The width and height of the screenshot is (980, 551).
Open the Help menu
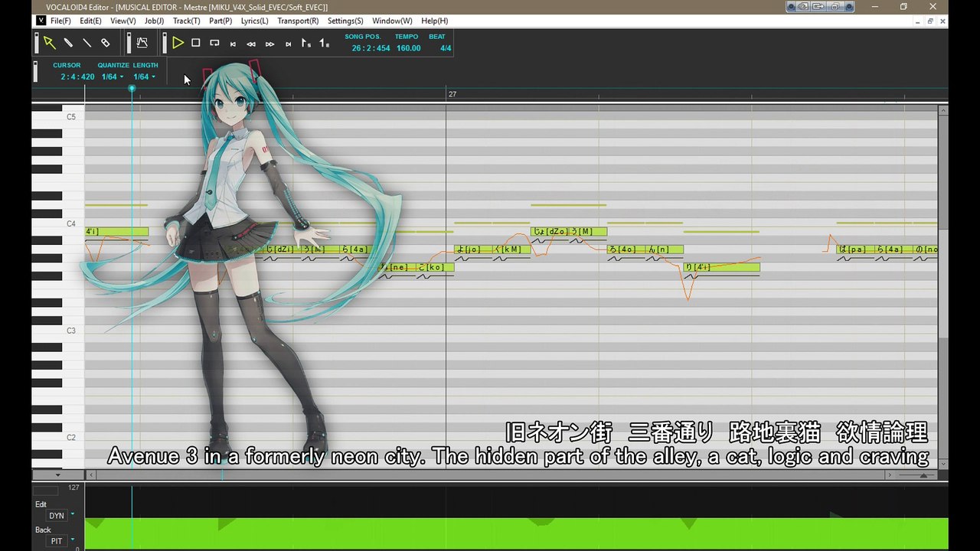click(434, 21)
